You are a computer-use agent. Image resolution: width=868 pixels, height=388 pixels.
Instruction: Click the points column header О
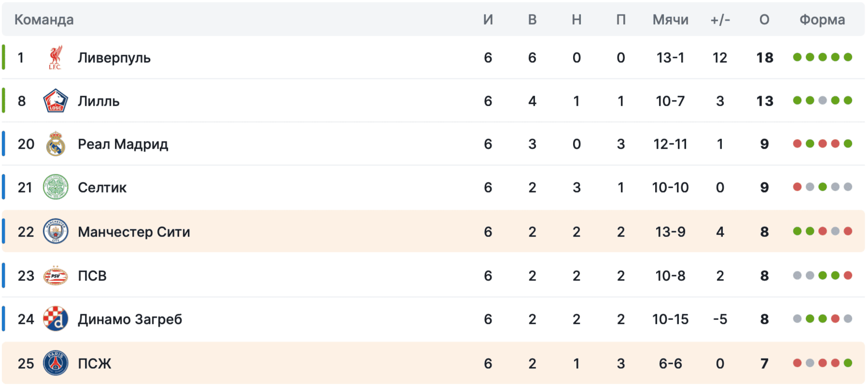tap(764, 20)
